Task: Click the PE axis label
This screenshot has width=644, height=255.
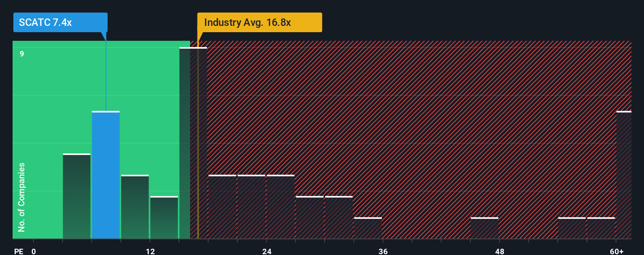Action: [18, 251]
